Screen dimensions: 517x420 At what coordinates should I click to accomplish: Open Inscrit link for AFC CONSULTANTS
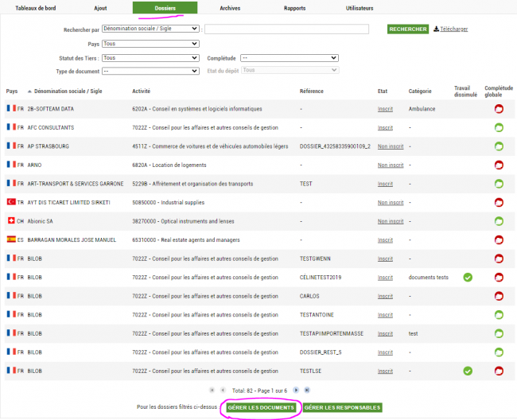coord(385,127)
